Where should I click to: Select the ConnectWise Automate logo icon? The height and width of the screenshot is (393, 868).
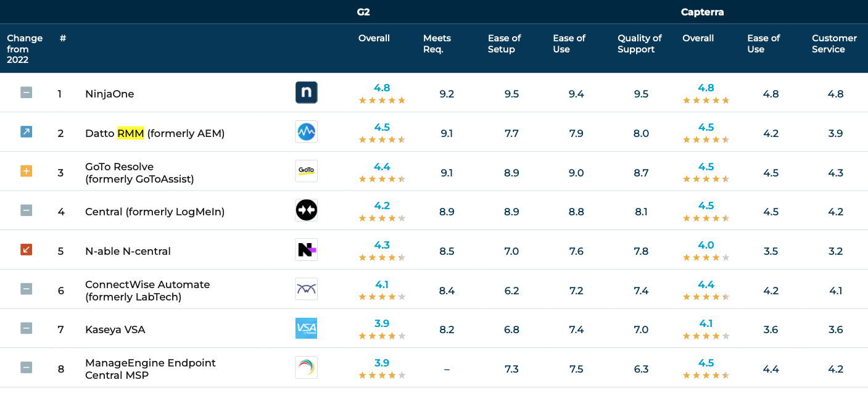click(307, 289)
